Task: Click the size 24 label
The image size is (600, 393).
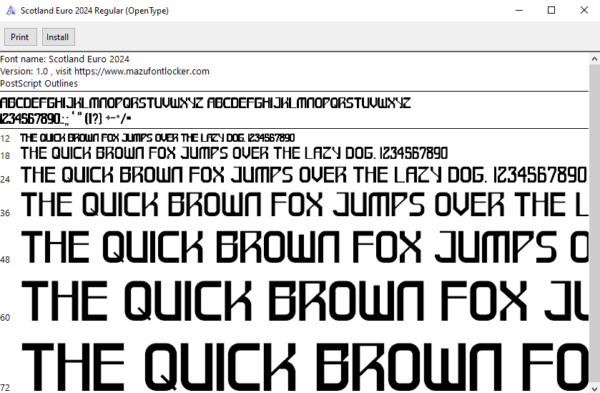Action: pyautogui.click(x=5, y=179)
